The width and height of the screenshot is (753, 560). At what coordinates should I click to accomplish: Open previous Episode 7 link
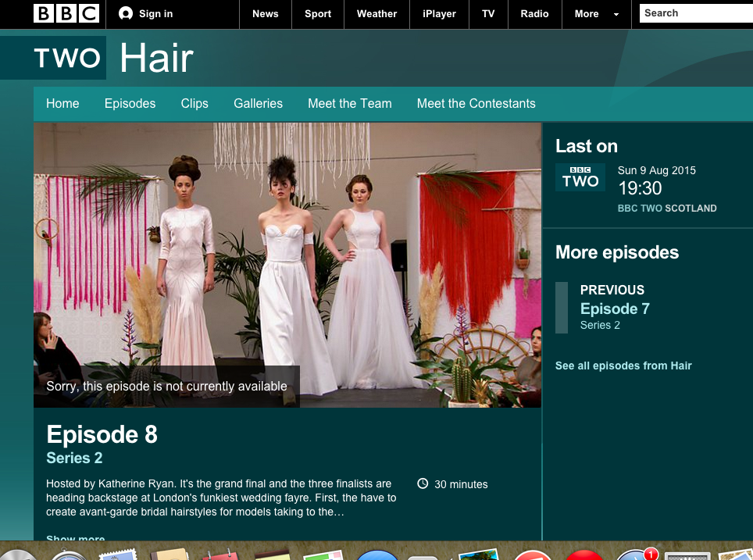point(615,309)
